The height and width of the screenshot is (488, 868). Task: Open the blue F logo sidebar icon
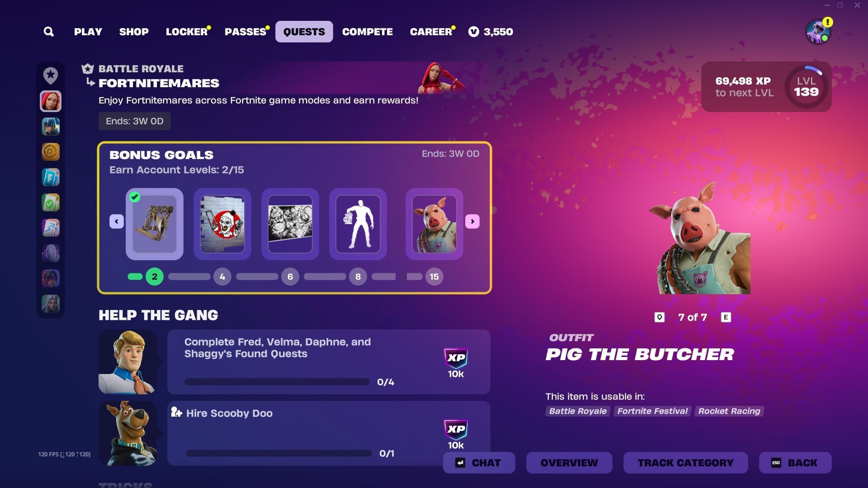(x=51, y=177)
